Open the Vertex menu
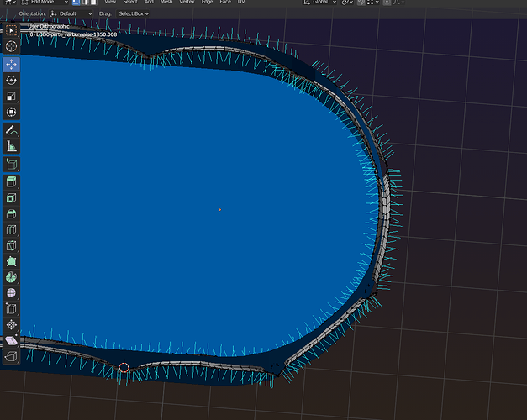527x420 pixels. [187, 2]
